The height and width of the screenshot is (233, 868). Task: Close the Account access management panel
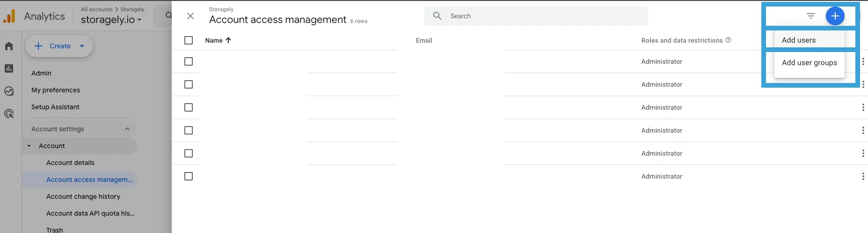tap(190, 16)
